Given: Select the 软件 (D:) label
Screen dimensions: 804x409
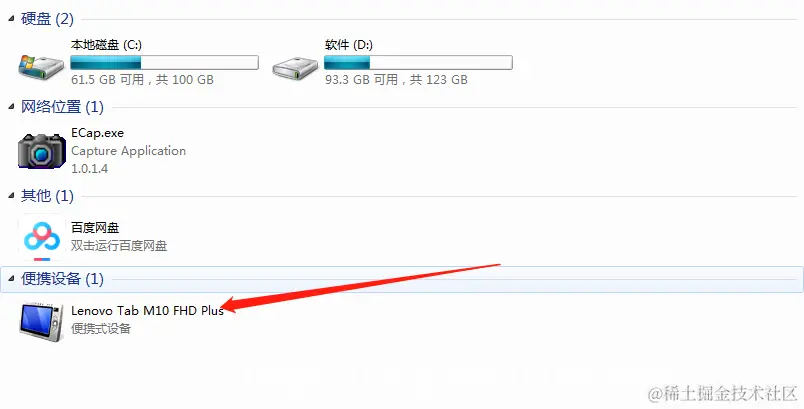Looking at the screenshot, I should click(x=349, y=45).
